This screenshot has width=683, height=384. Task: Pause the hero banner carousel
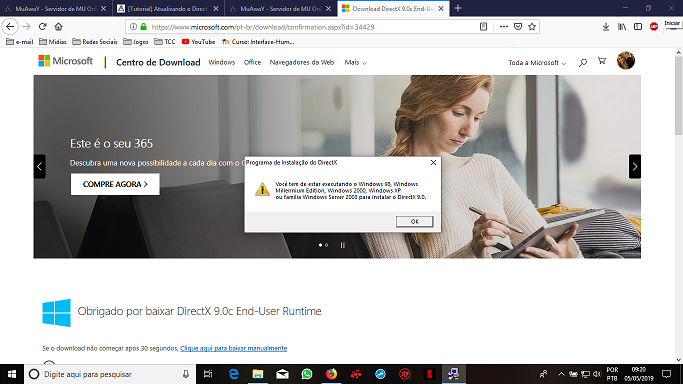343,245
